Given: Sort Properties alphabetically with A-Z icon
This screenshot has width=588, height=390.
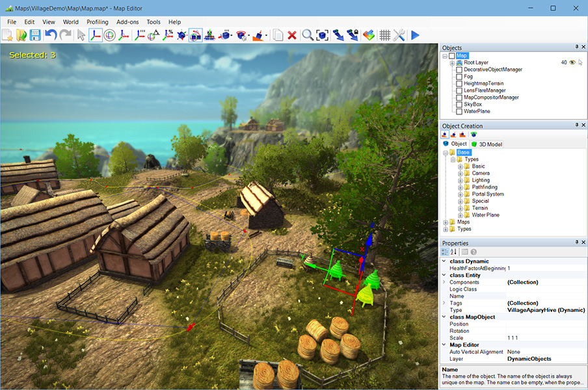Looking at the screenshot, I should point(453,252).
